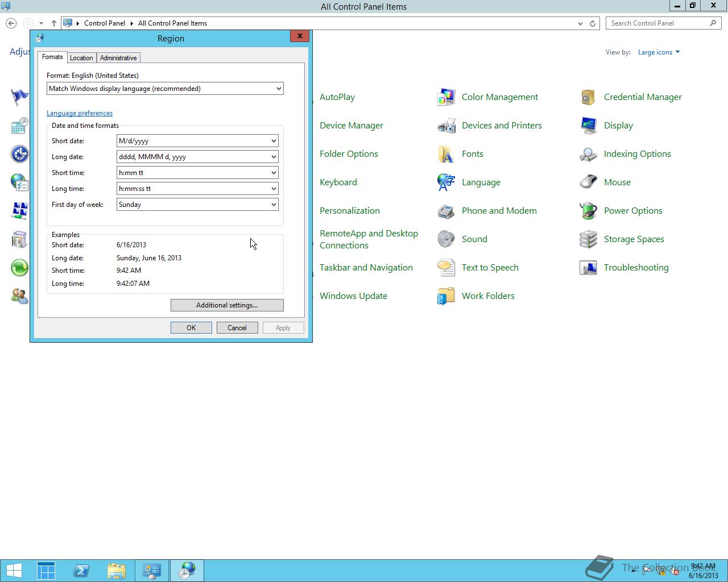Open the Short date format dropdown

click(197, 141)
